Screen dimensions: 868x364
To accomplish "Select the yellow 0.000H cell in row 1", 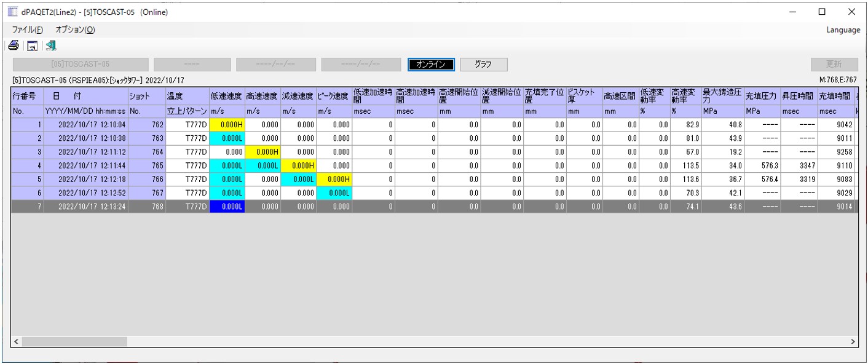I will (x=227, y=124).
